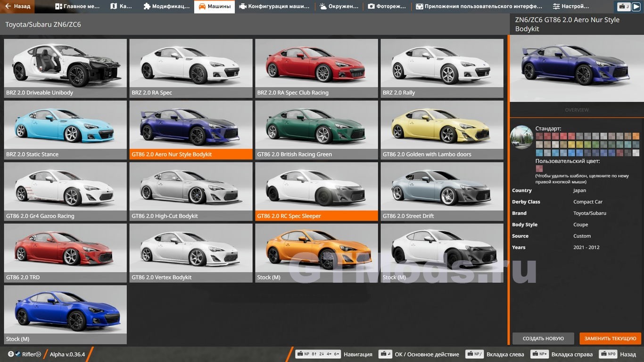644x362 pixels.
Task: Click the large blue car preview image
Action: [577, 68]
